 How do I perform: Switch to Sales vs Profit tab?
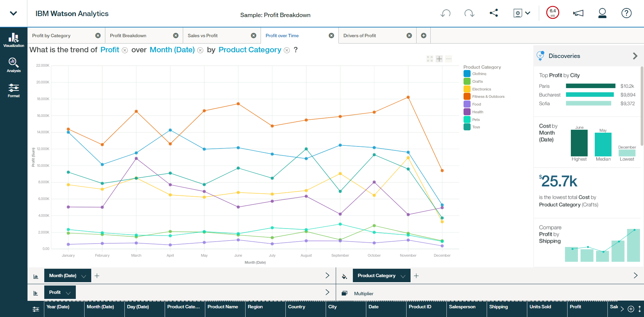203,36
